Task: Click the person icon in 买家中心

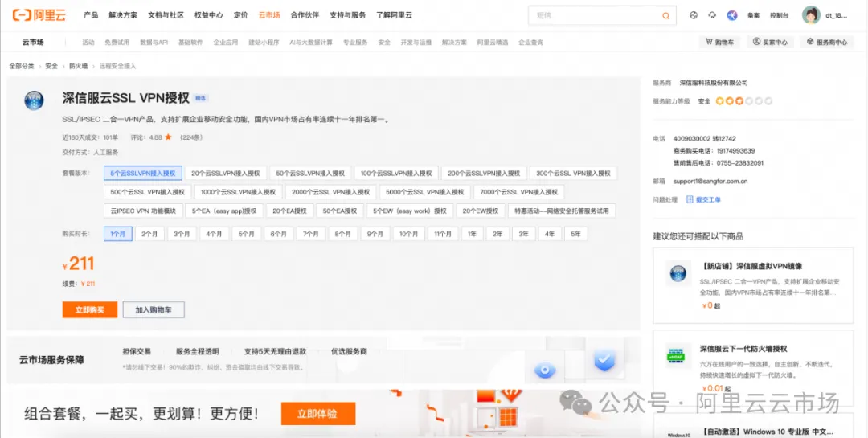Action: point(757,42)
